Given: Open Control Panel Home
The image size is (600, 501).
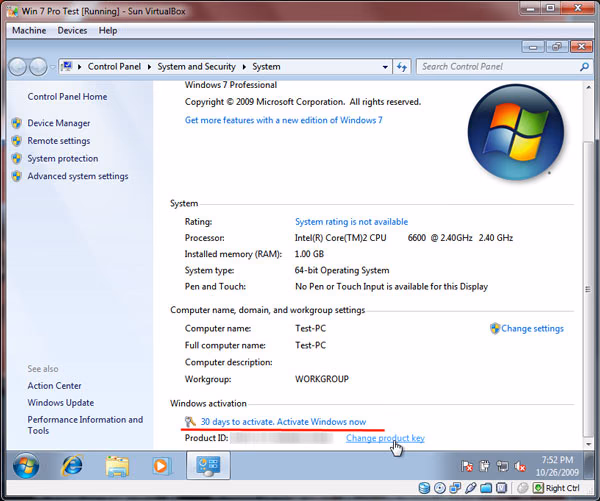Looking at the screenshot, I should pos(67,96).
